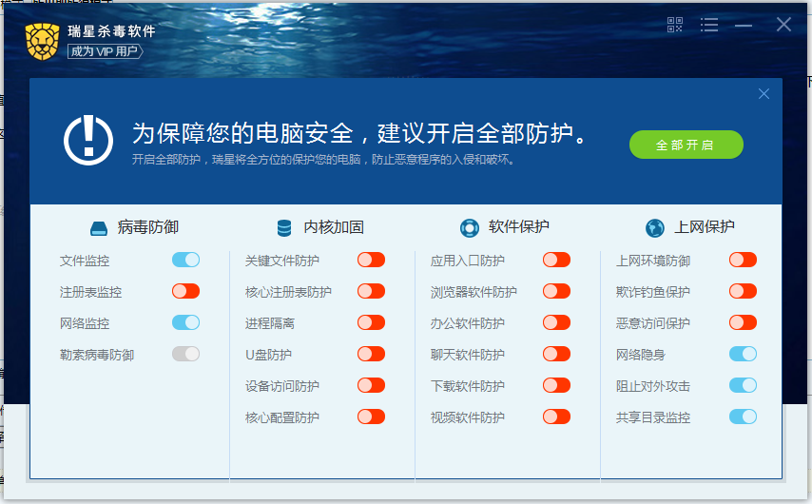Turn on 上网环境防御 switch
The image size is (812, 504).
(x=744, y=260)
